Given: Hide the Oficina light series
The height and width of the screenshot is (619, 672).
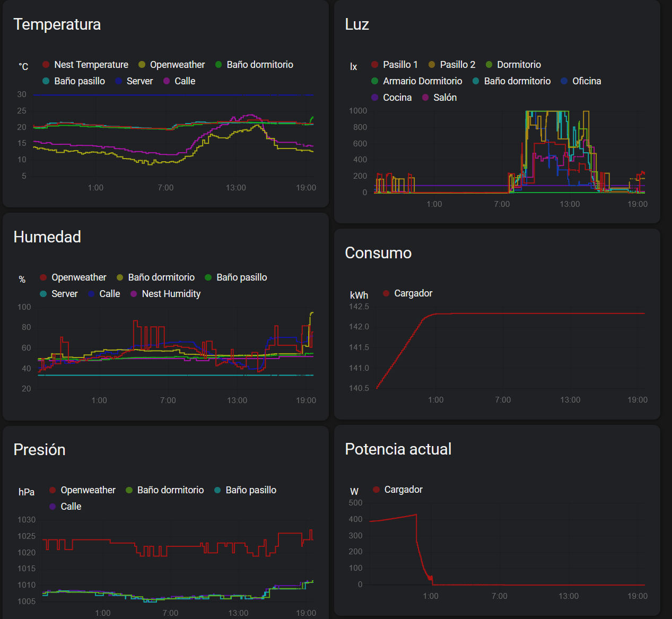Looking at the screenshot, I should point(581,81).
